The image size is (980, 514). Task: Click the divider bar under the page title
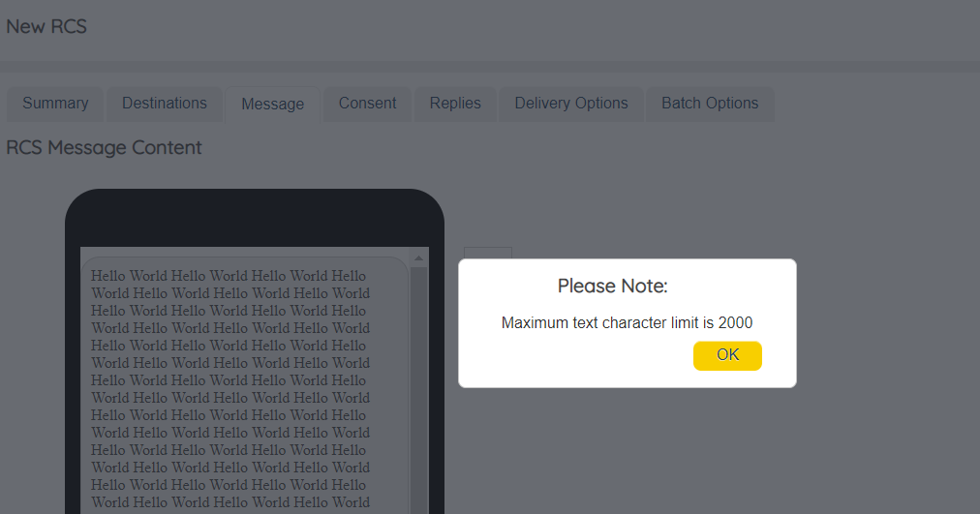click(x=490, y=67)
